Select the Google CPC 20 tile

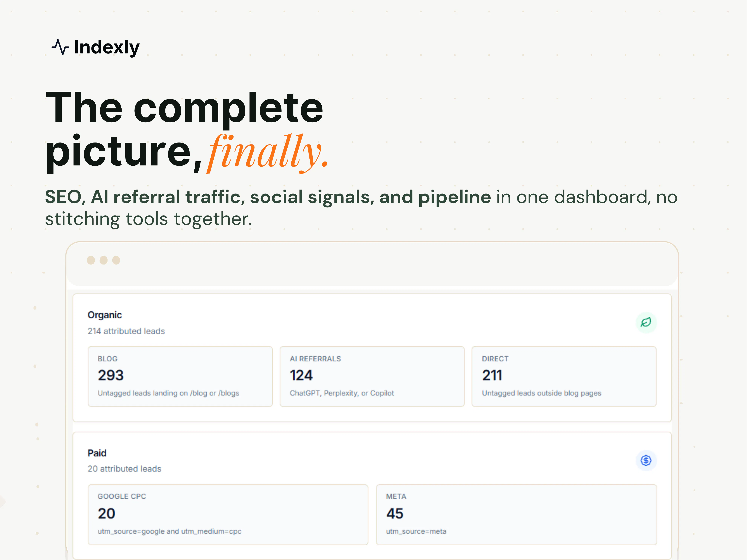point(228,514)
